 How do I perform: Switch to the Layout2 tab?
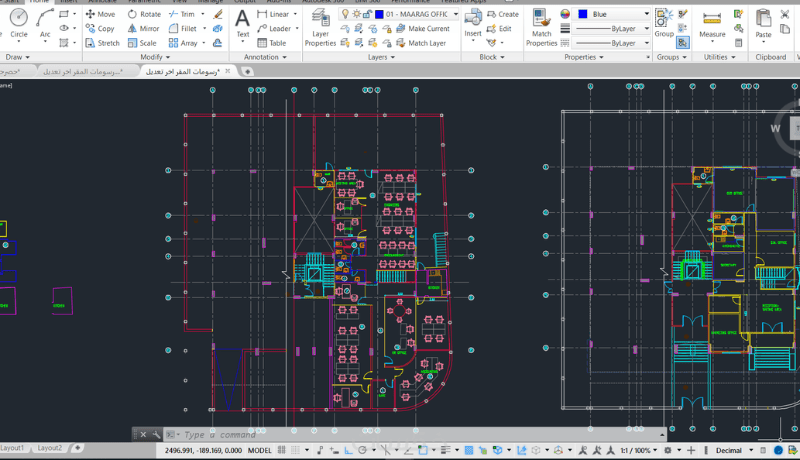[x=49, y=448]
